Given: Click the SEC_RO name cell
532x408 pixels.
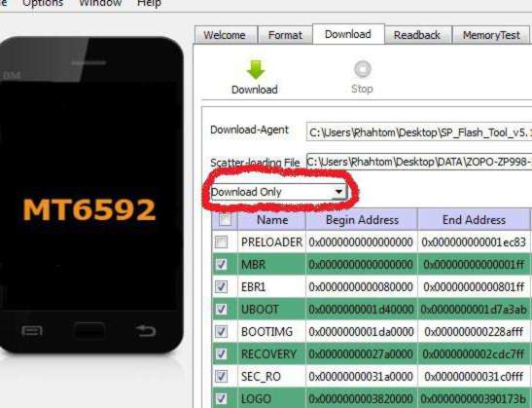Looking at the screenshot, I should pos(271,377).
